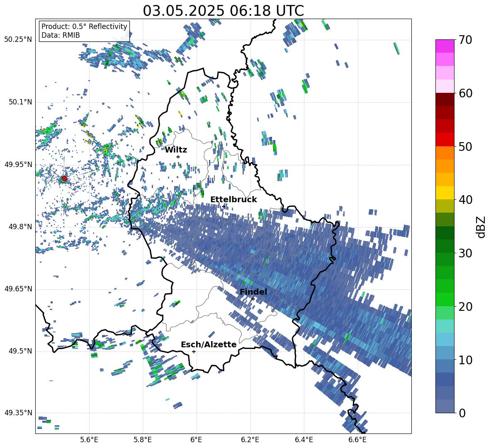This screenshot has width=491, height=448.
Task: Click the Product: 0.5° Reflectivity text
Action: click(84, 26)
